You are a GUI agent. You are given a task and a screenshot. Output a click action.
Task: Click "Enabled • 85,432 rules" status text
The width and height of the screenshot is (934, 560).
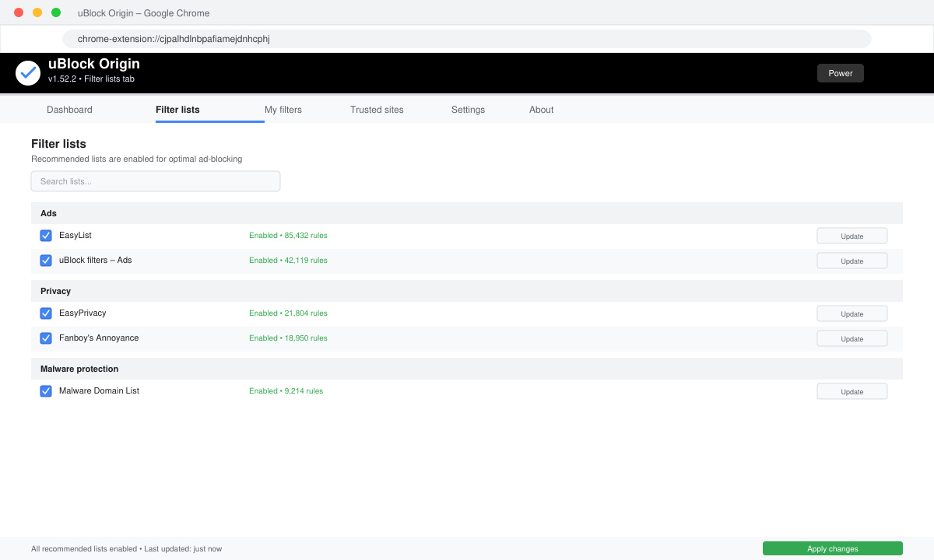288,236
